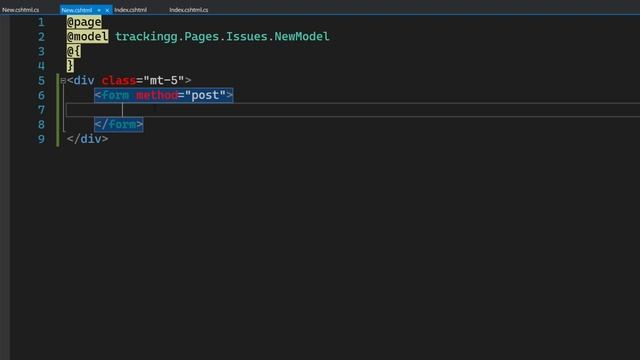640x360 pixels.
Task: Open the Index.cshtml.cs tab
Action: click(x=189, y=9)
